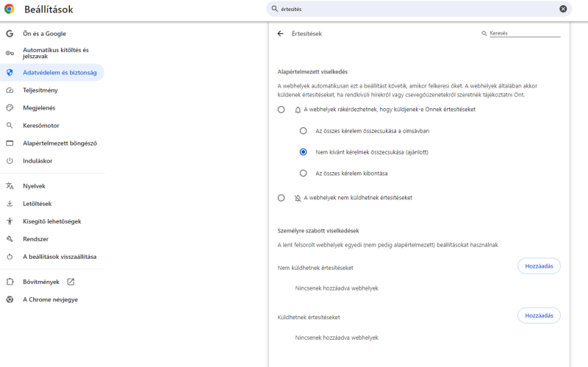
Task: Click the external link icon beside Bővítmények
Action: pyautogui.click(x=71, y=282)
